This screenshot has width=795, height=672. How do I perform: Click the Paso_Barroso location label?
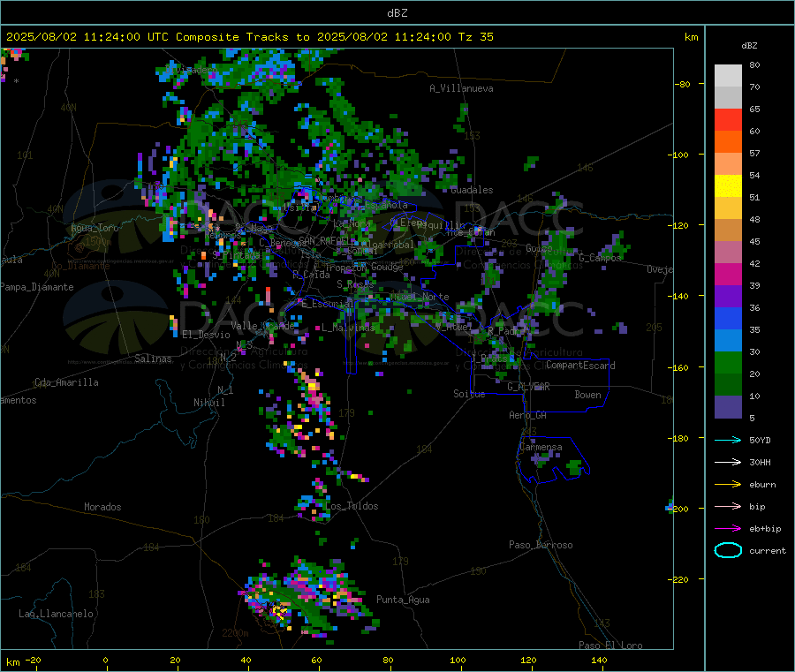541,545
